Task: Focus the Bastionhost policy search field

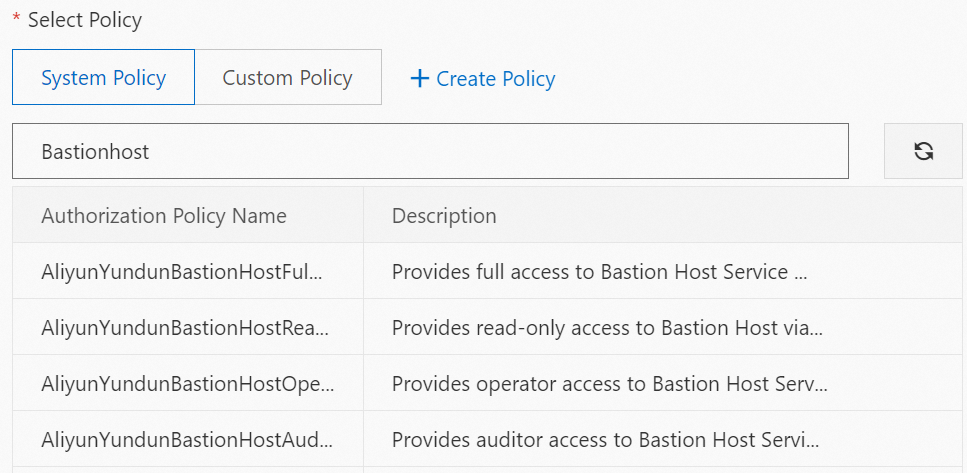Action: pyautogui.click(x=430, y=152)
